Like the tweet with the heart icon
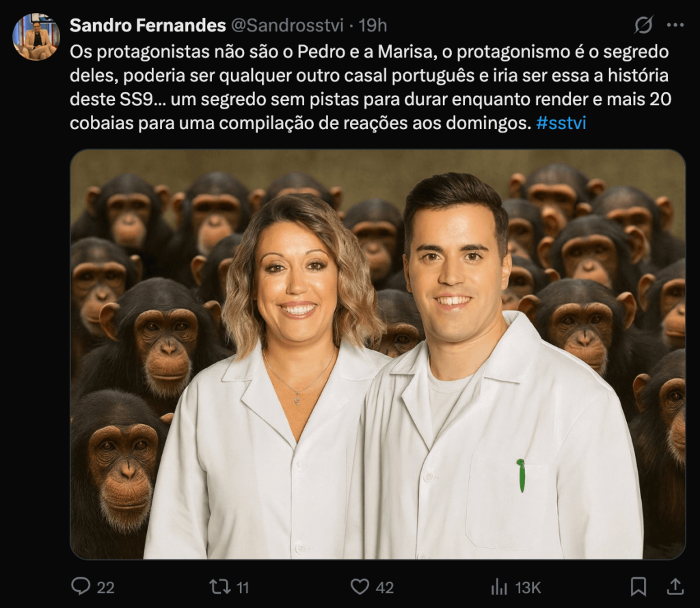 pyautogui.click(x=360, y=587)
